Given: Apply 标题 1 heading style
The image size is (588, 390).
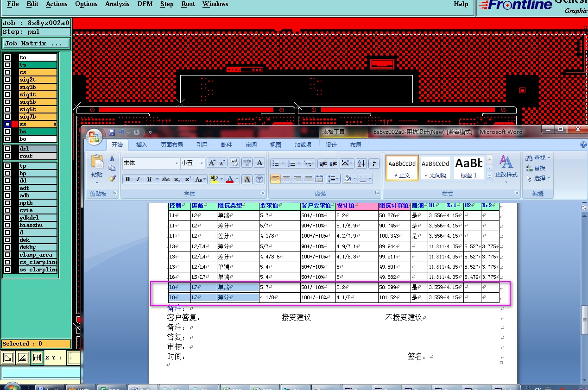Looking at the screenshot, I should click(468, 168).
